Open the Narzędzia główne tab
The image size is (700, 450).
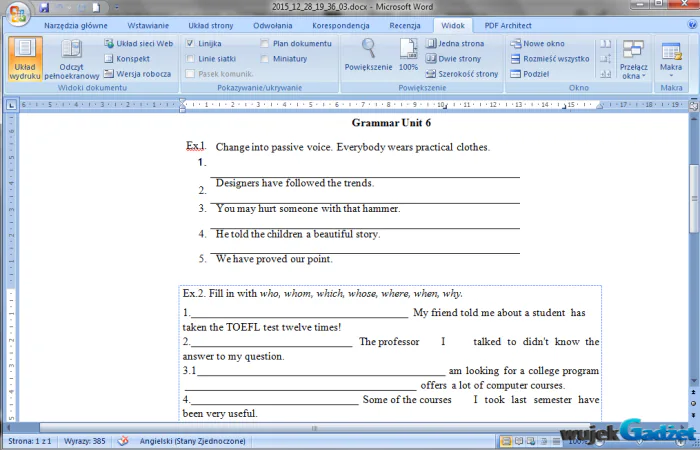76,25
